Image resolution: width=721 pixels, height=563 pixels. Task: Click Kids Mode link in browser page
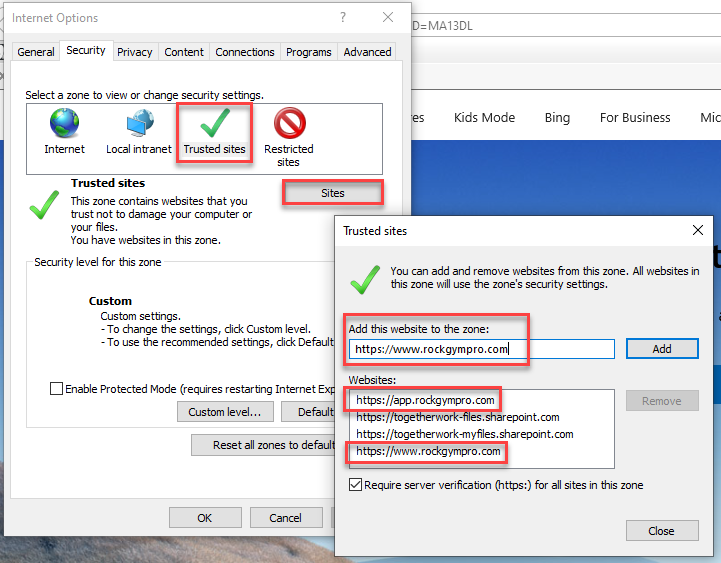click(484, 118)
